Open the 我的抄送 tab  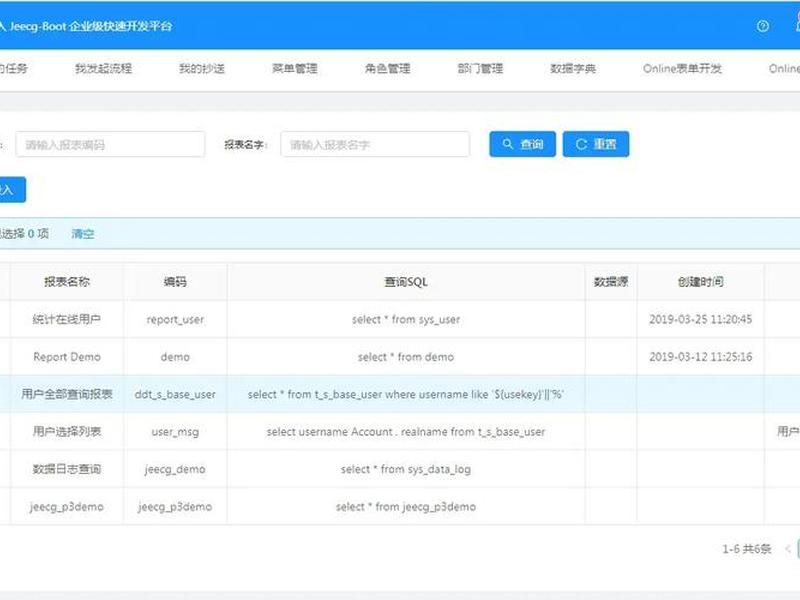click(202, 68)
